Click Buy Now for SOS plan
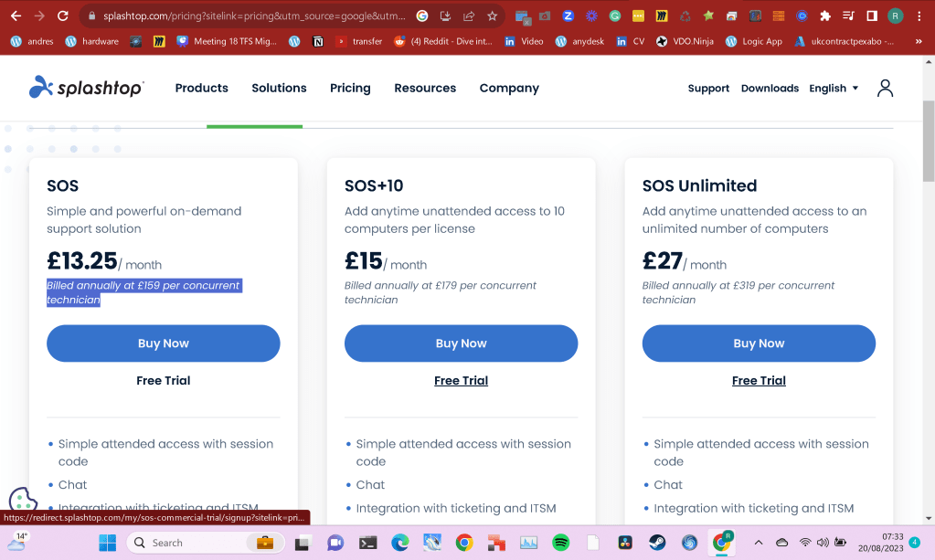This screenshot has height=560, width=935. [x=164, y=343]
